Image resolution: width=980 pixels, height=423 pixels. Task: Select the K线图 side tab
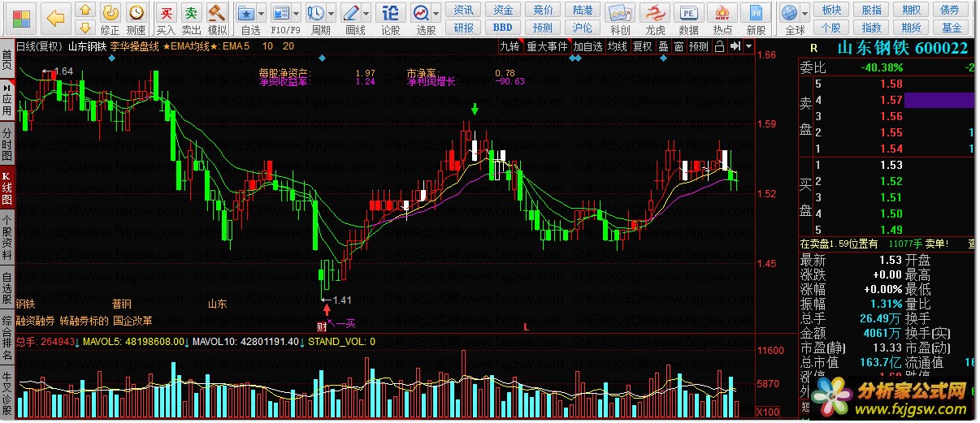(x=7, y=188)
